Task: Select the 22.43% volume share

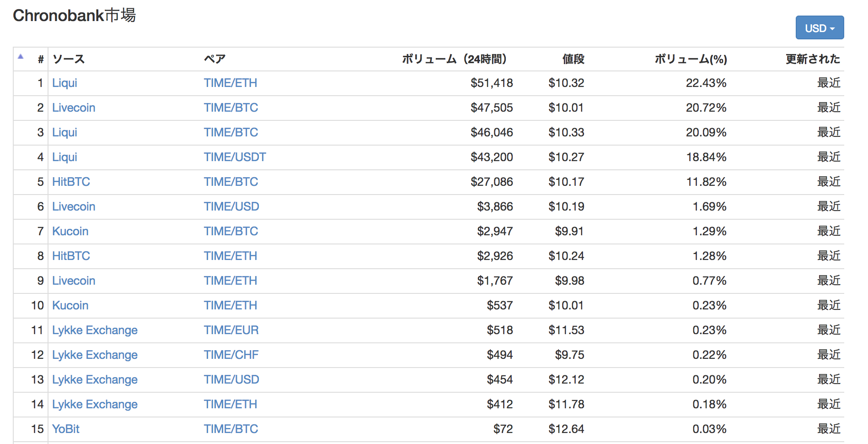Action: coord(706,83)
